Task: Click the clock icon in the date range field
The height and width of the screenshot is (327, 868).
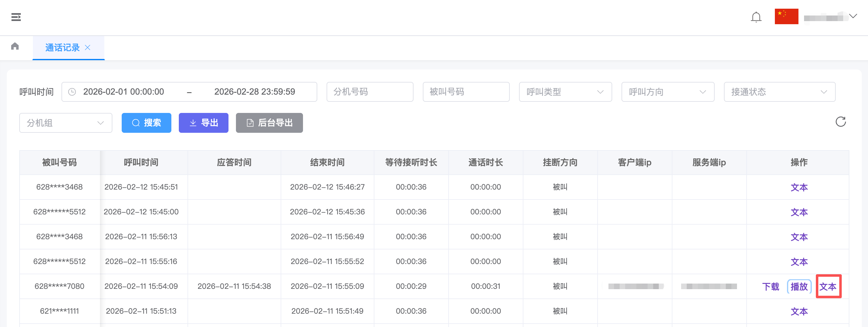Action: (x=72, y=92)
